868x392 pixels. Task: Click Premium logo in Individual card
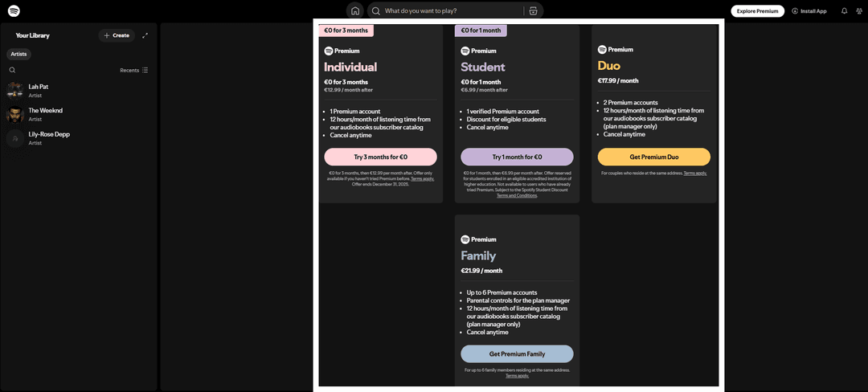[342, 51]
